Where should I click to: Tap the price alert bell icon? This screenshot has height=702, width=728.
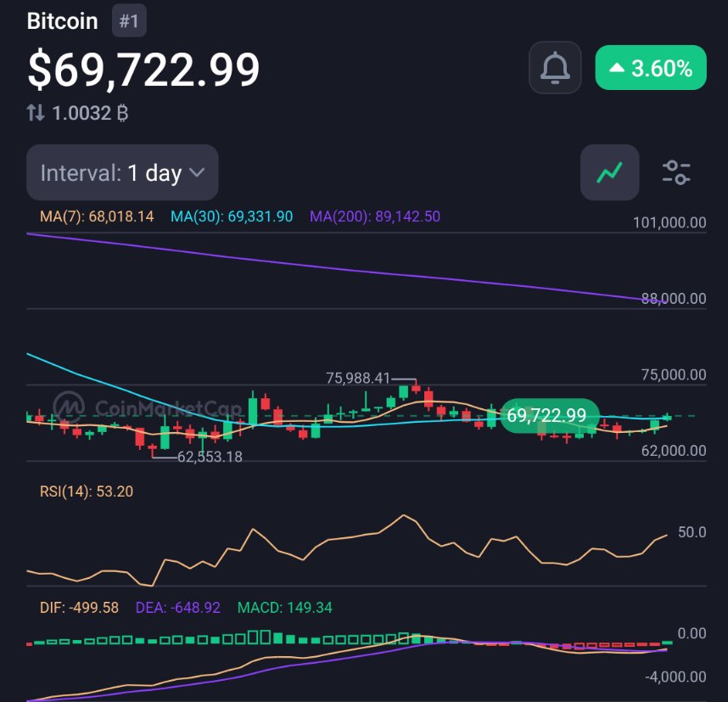[x=555, y=68]
